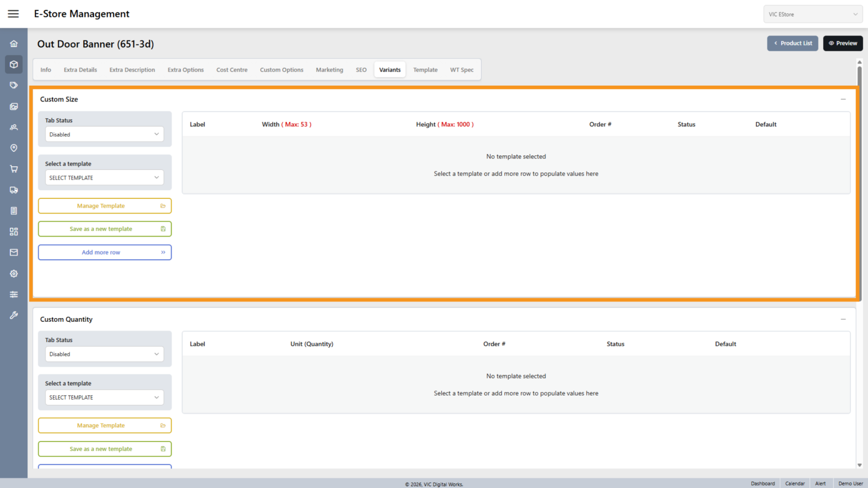Screen dimensions: 868x488
Task: Go to the home icon in sidebar
Action: tap(14, 44)
